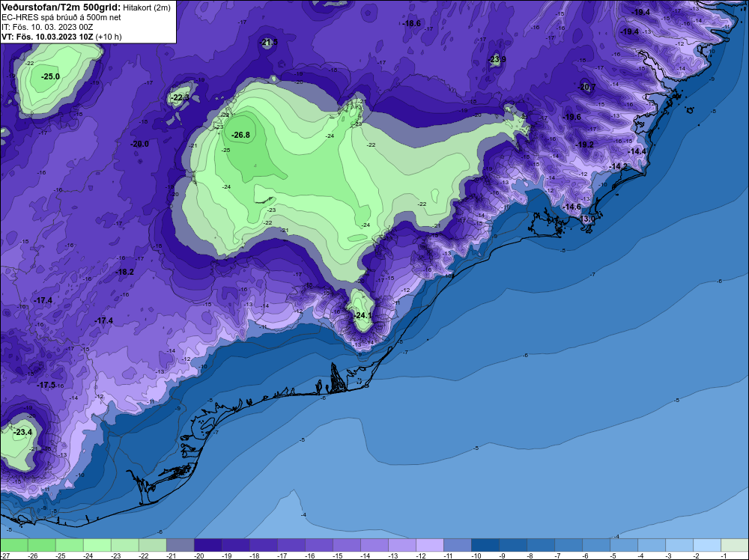Click the '-27' label in the color bar
749x560 pixels.
coord(5,556)
